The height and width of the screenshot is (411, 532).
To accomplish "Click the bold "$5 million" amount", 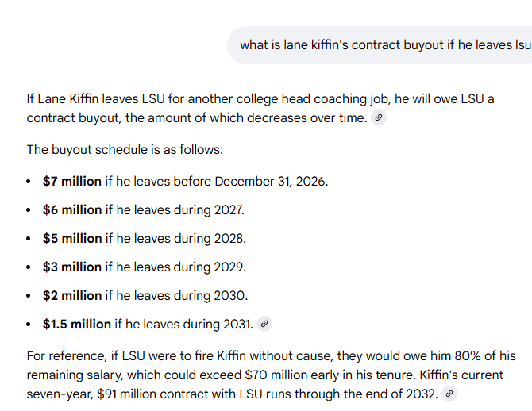I will 72,238.
